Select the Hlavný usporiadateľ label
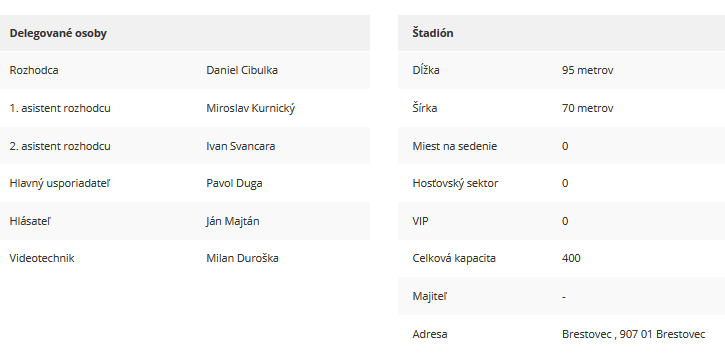Image resolution: width=725 pixels, height=363 pixels. [60, 184]
